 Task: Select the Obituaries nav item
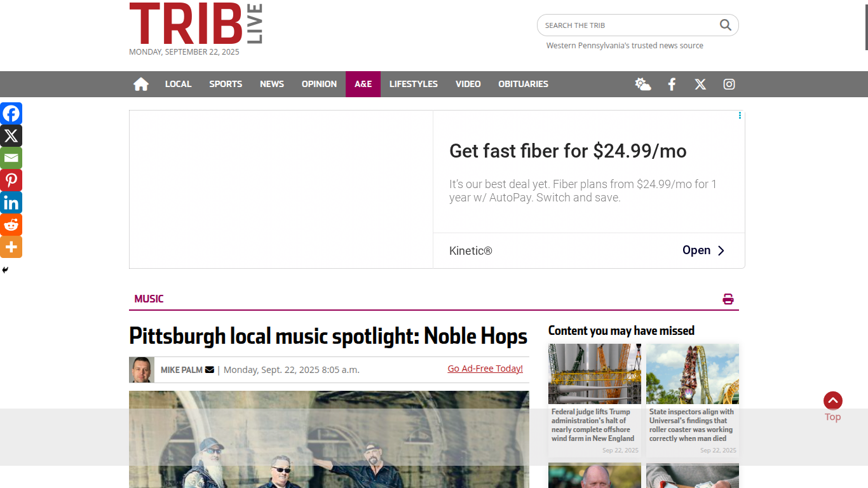point(523,84)
